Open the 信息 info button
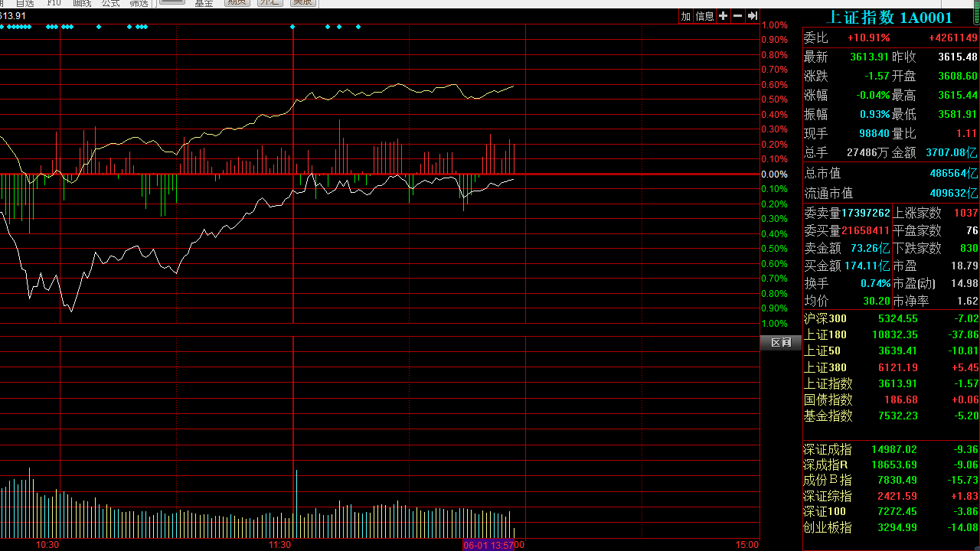Screen dimensions: 980x551 coord(704,16)
